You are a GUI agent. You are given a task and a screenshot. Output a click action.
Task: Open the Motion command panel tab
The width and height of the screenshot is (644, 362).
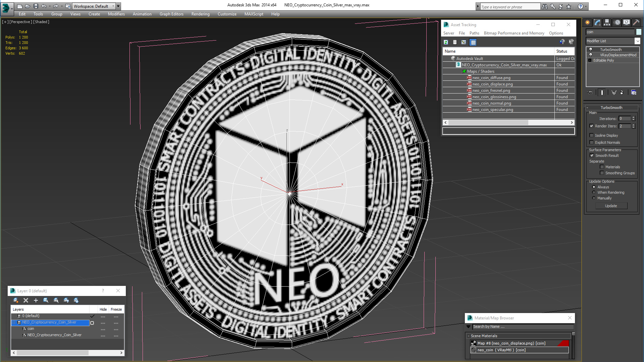click(617, 22)
